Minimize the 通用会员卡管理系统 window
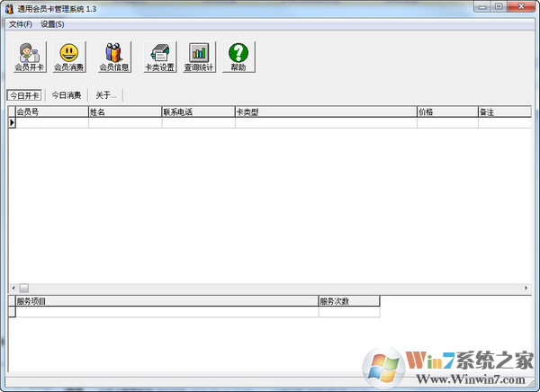Viewport: 540px width, 392px height. pos(482,7)
